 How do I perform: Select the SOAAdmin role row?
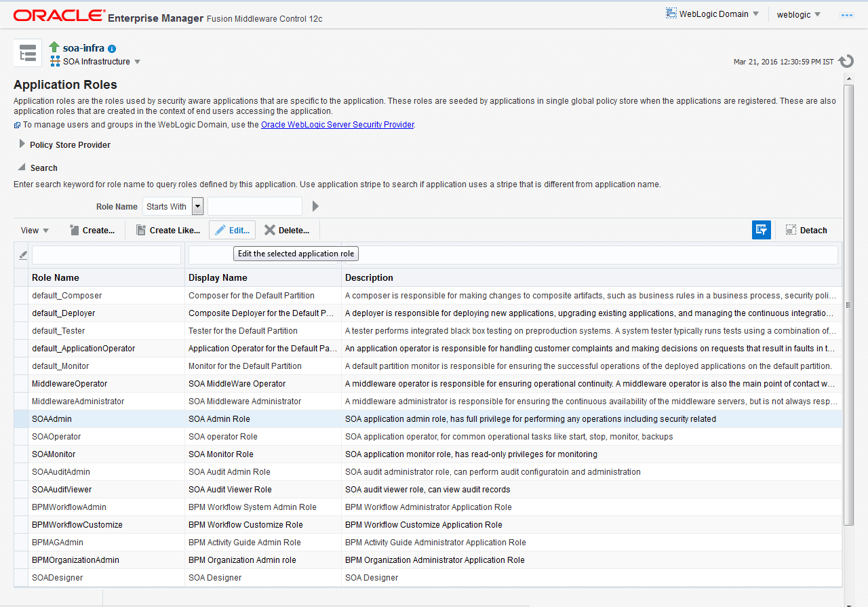tap(428, 419)
